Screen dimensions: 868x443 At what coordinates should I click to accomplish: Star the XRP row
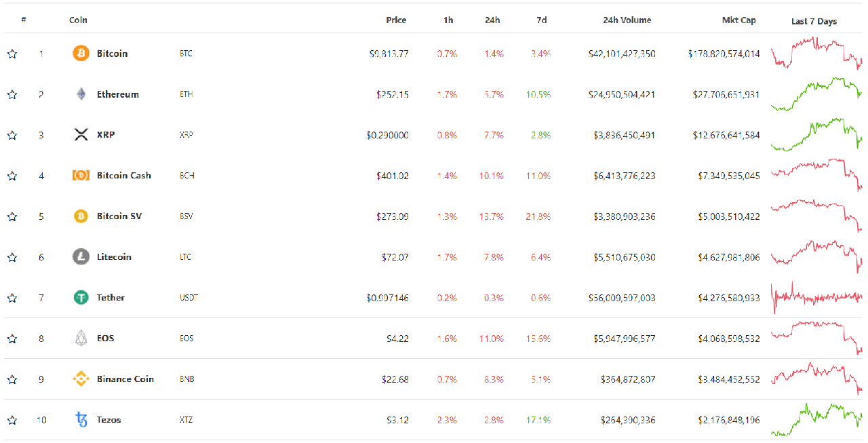[x=12, y=135]
